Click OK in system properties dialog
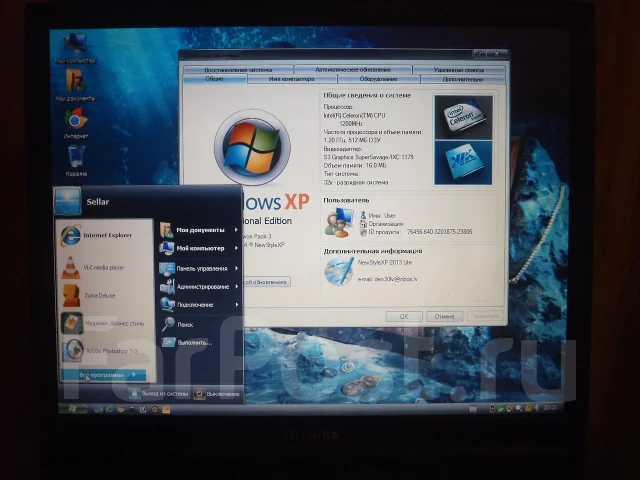Viewport: 640px width, 480px height. [x=404, y=316]
